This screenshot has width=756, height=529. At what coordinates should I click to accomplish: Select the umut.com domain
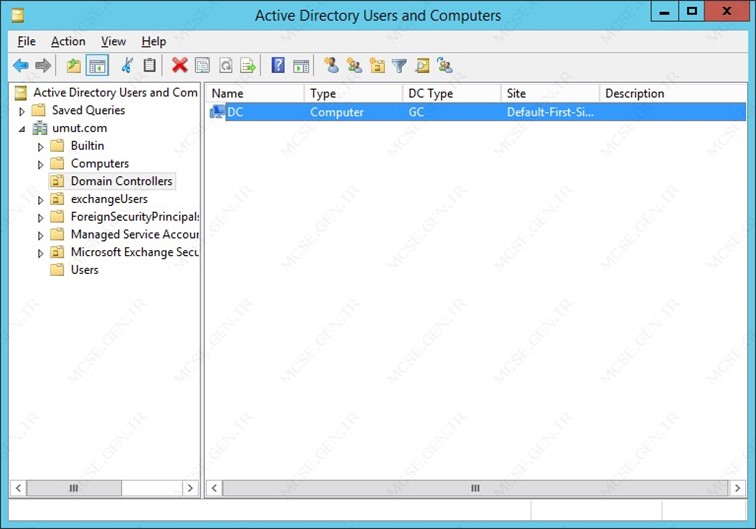point(80,128)
